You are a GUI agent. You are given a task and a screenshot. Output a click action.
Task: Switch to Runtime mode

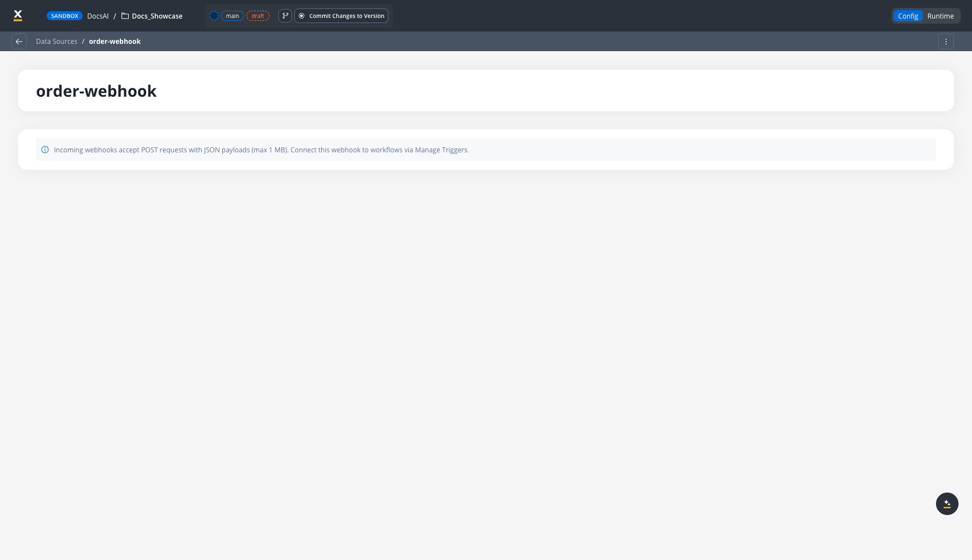[940, 16]
